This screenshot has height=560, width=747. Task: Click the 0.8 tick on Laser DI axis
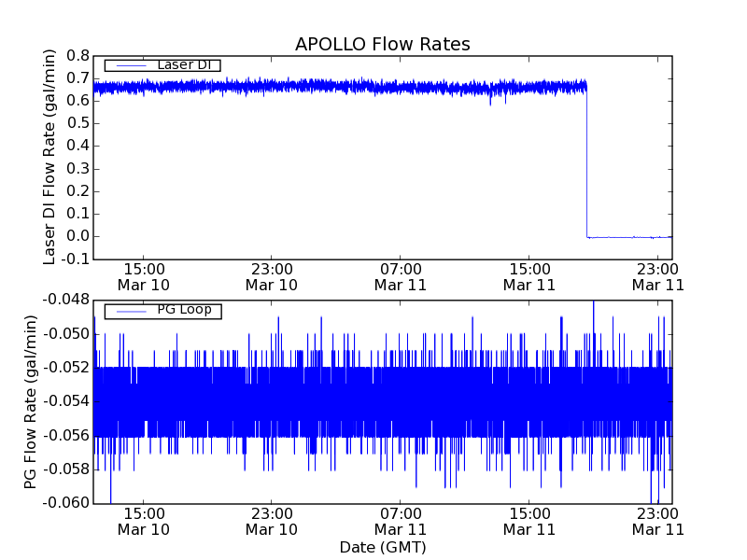tap(78, 56)
